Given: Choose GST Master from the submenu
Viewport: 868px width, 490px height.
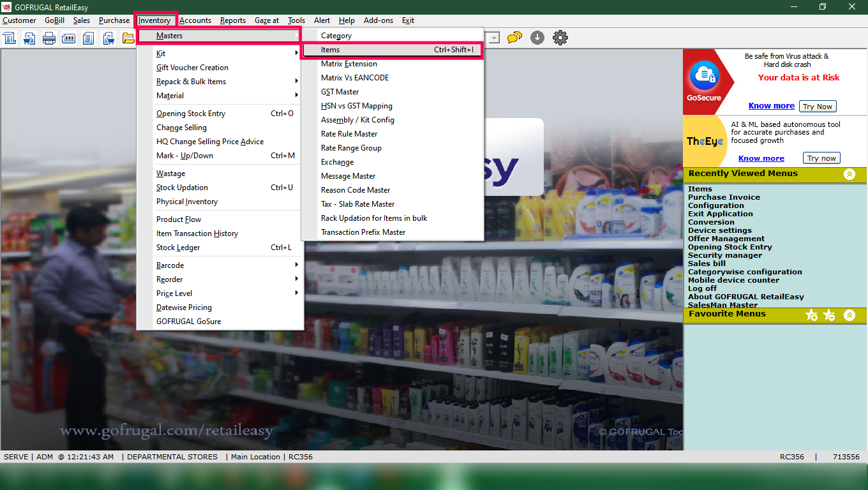Looking at the screenshot, I should (392, 92).
